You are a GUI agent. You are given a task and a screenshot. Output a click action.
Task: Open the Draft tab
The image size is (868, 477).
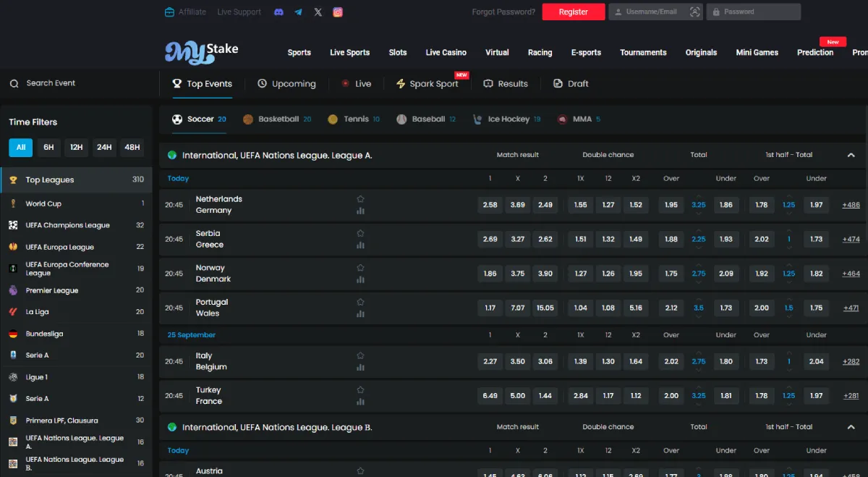pos(571,84)
